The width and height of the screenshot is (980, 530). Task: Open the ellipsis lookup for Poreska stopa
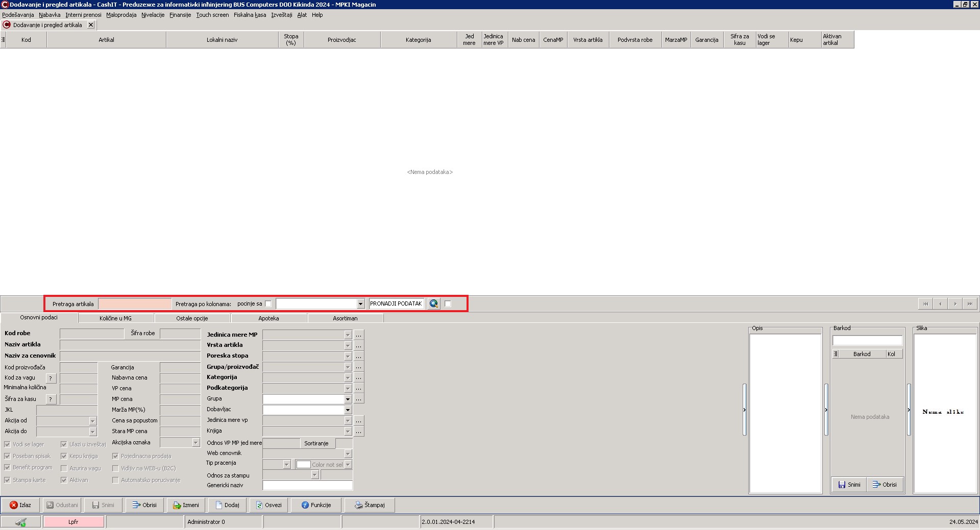(359, 357)
